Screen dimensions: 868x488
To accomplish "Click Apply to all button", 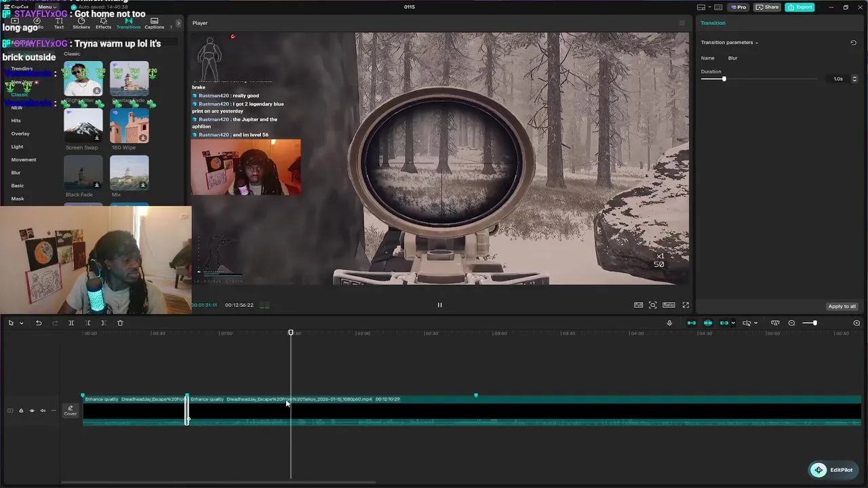I will point(842,306).
